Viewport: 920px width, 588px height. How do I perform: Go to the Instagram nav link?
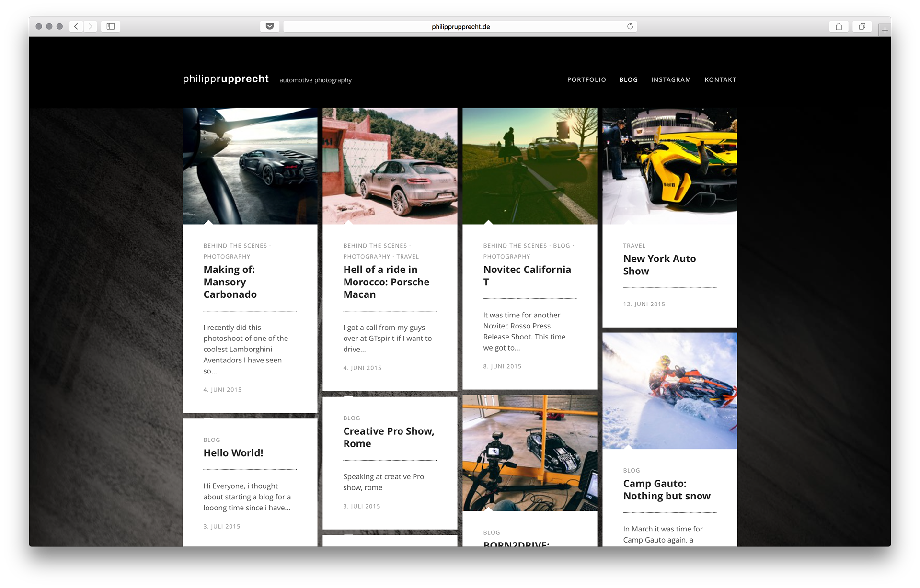click(x=671, y=79)
